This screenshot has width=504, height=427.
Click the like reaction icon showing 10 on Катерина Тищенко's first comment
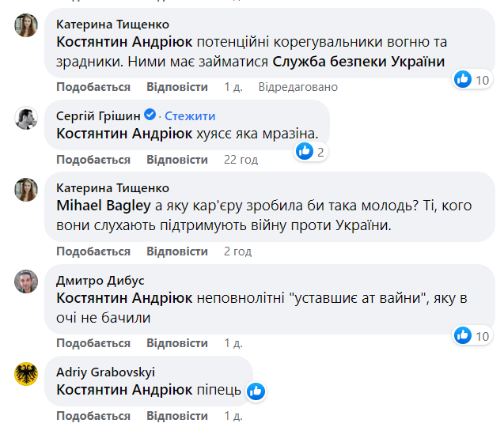[464, 79]
